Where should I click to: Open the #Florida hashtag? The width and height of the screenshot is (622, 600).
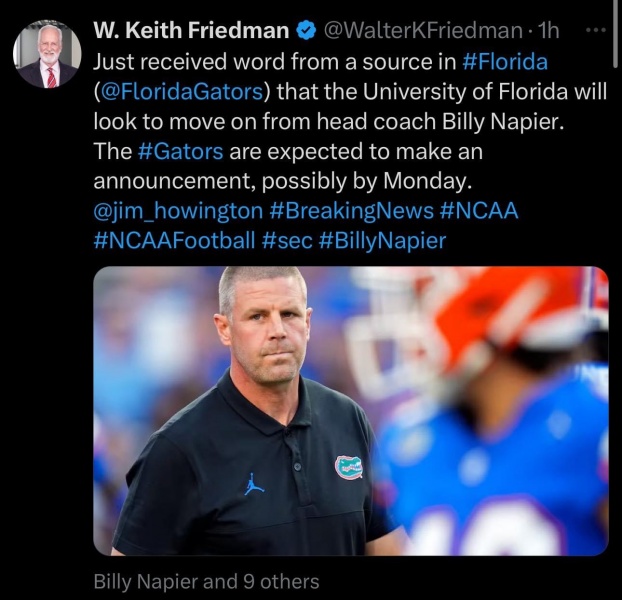[x=506, y=61]
